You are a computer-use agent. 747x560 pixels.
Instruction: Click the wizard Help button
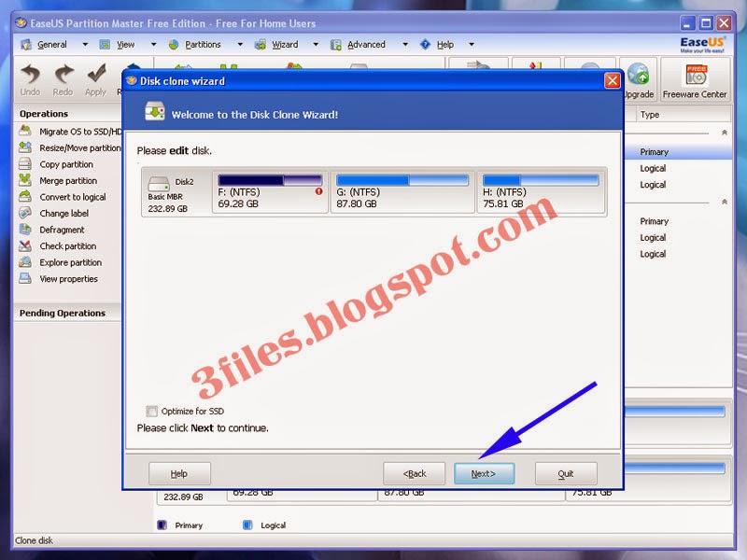click(x=179, y=474)
